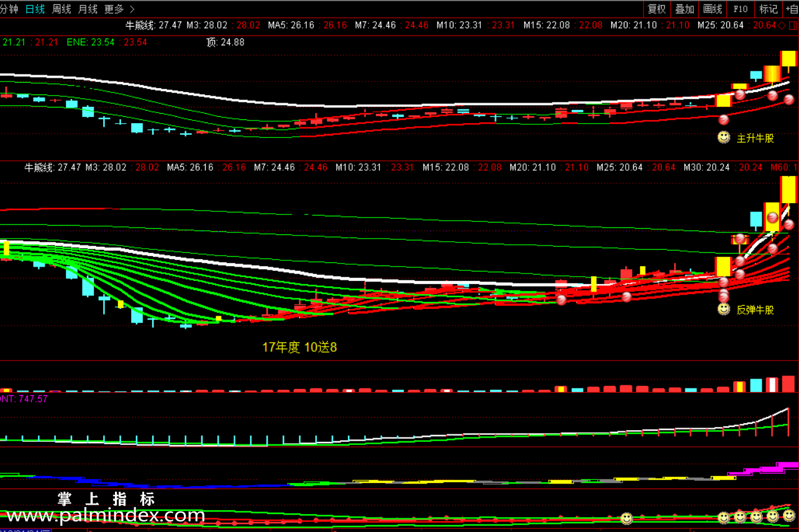Viewport: 799px width, 532px height.
Task: Open the 月线 monthly chart tab
Action: (x=88, y=9)
